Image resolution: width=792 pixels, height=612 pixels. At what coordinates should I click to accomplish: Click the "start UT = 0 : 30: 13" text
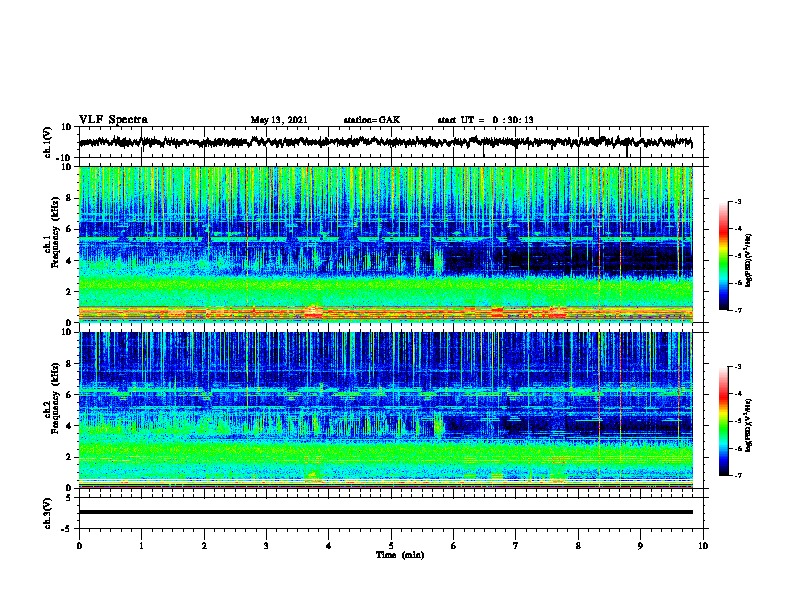click(x=485, y=120)
